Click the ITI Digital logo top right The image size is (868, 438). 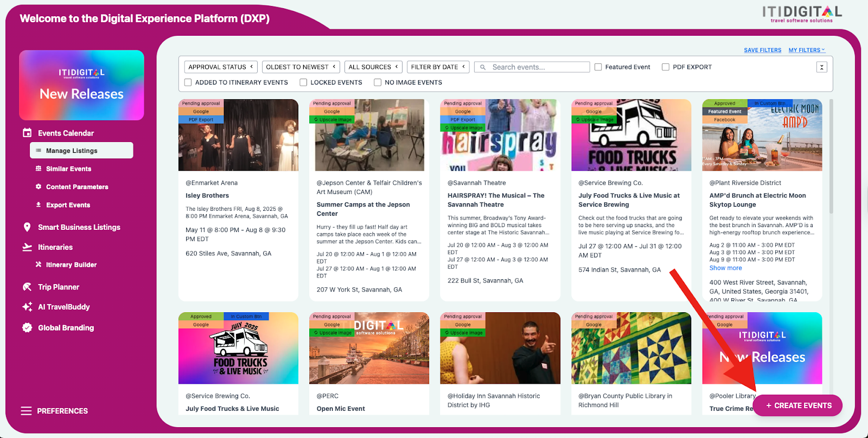pyautogui.click(x=802, y=14)
